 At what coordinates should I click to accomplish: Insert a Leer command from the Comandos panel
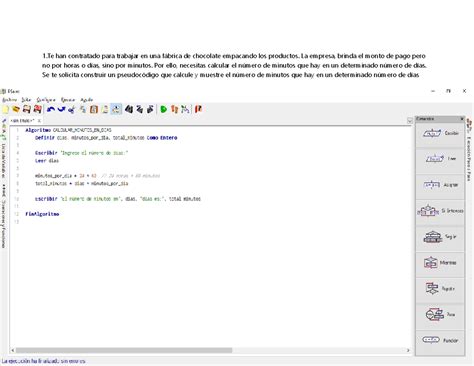click(440, 159)
